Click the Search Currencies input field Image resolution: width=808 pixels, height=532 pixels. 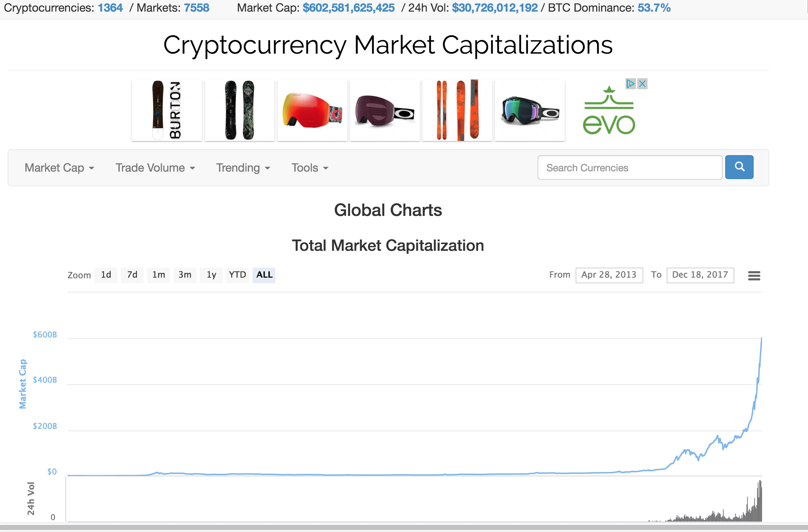[x=630, y=168]
